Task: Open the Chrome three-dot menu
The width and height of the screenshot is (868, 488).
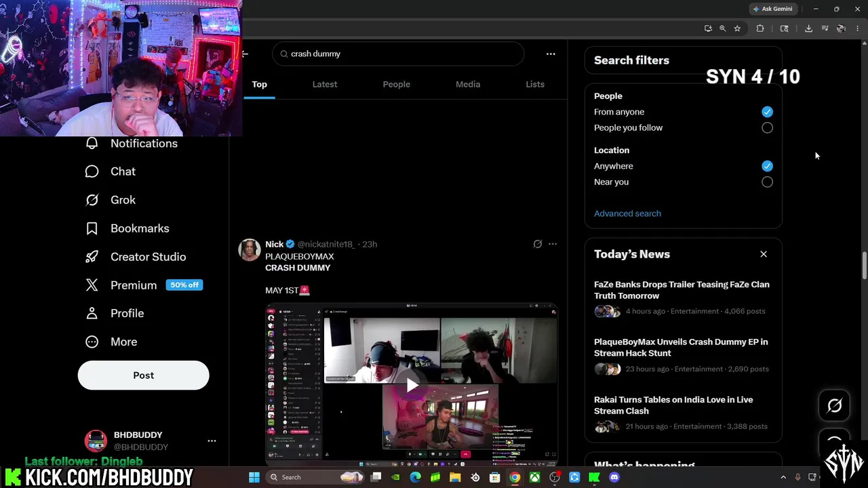Action: [x=858, y=28]
